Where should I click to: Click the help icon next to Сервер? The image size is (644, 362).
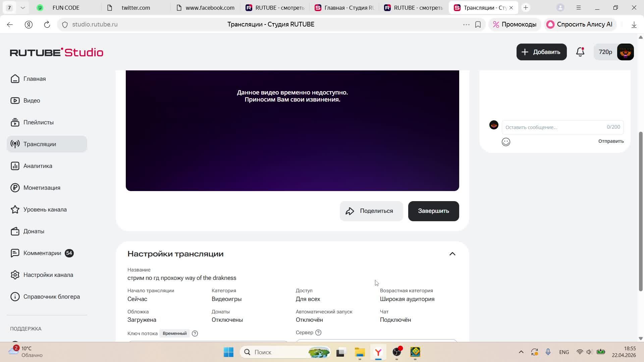318,333
